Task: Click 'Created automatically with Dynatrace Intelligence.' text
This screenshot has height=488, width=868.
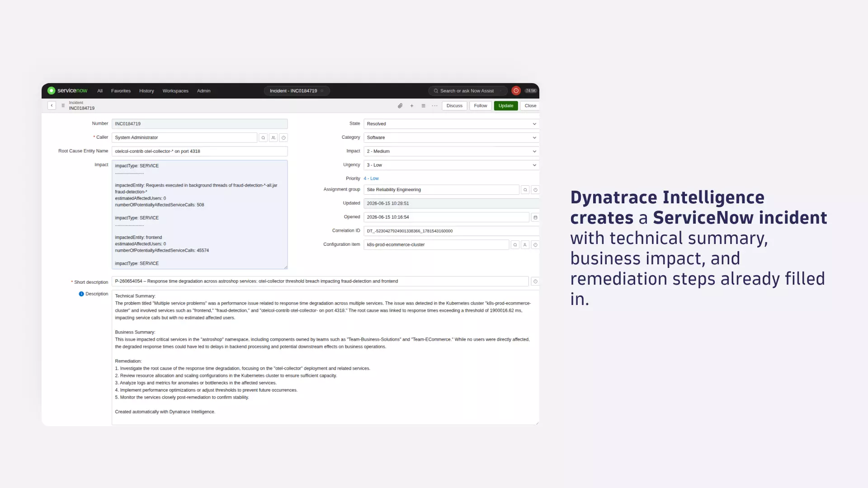Action: coord(165,412)
